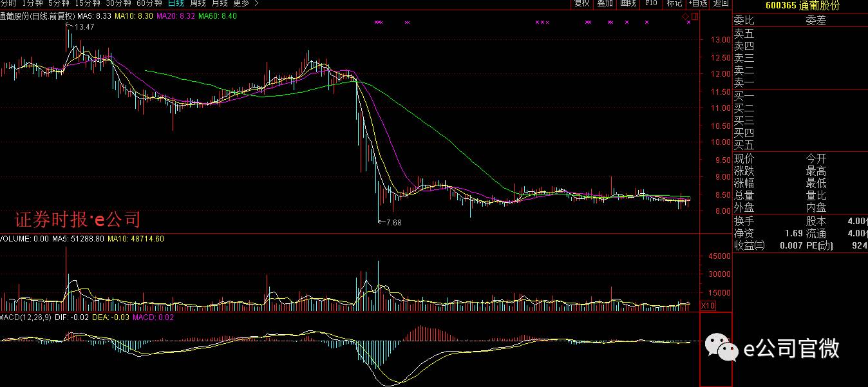The height and width of the screenshot is (387, 868).
Task: Click the MA10: 8.30 indicator label
Action: click(134, 15)
